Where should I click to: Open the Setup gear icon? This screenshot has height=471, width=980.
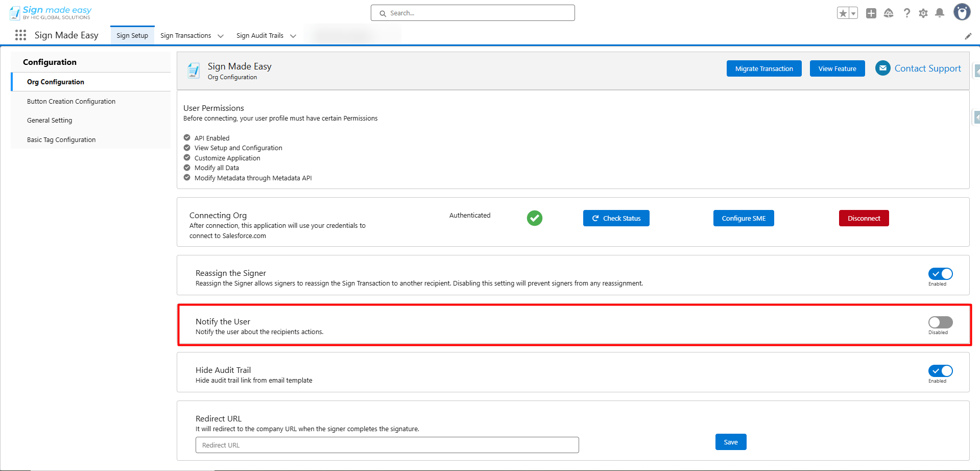tap(923, 13)
